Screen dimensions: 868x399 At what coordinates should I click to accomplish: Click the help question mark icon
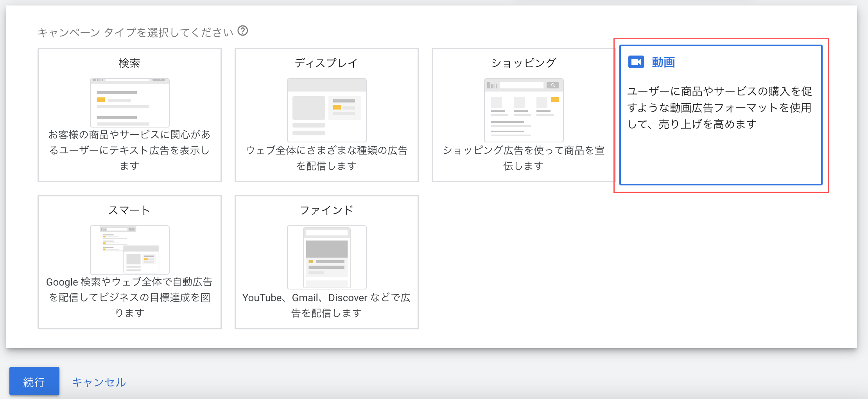[243, 31]
